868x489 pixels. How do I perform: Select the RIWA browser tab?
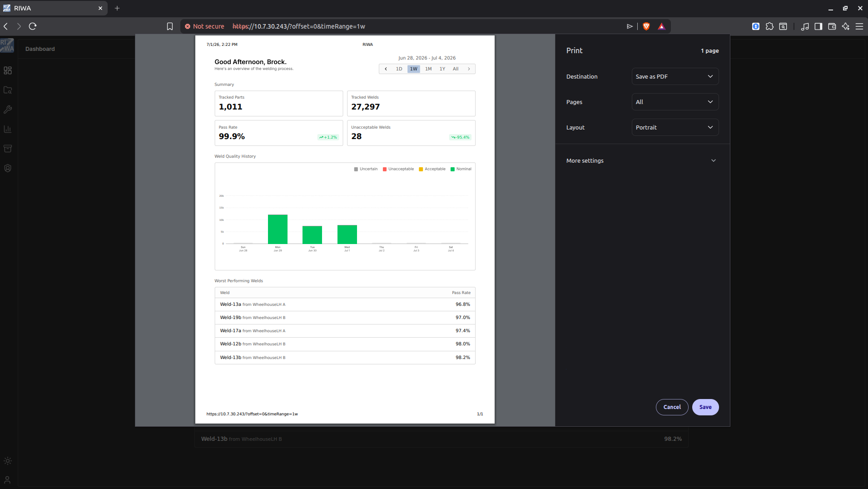point(54,8)
